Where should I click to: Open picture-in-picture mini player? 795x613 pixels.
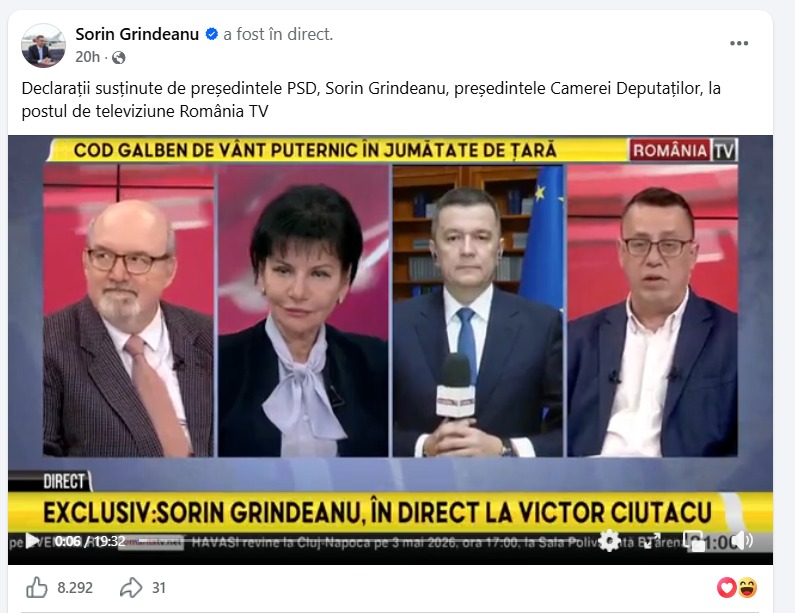click(694, 542)
